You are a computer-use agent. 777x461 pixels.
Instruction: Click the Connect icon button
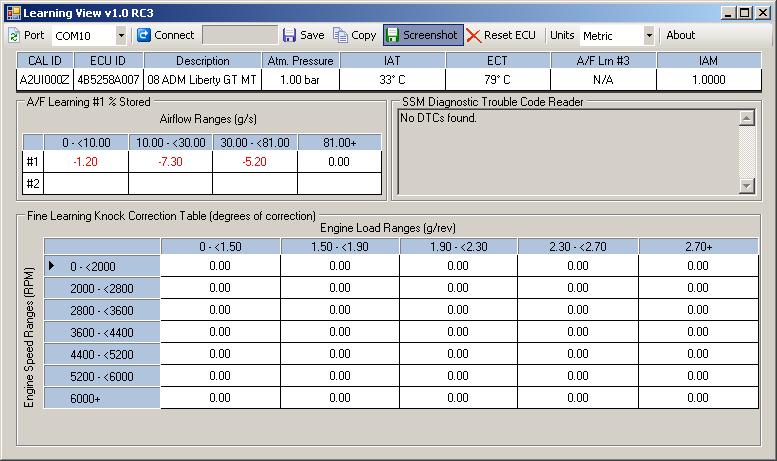[x=144, y=35]
